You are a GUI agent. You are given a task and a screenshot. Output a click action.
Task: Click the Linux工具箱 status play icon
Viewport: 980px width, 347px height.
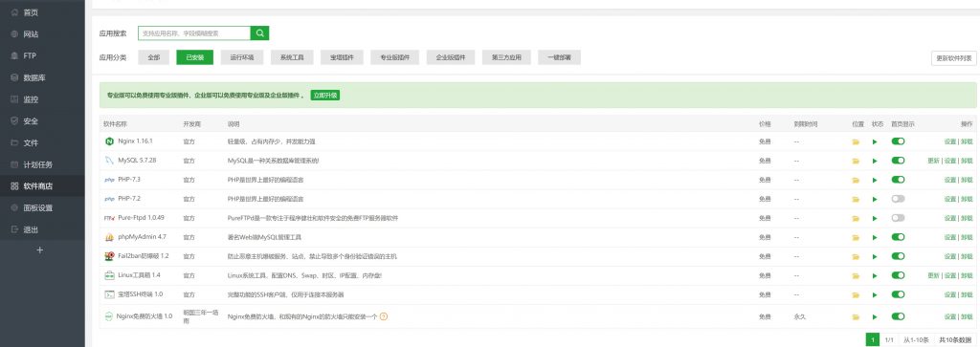coord(875,276)
